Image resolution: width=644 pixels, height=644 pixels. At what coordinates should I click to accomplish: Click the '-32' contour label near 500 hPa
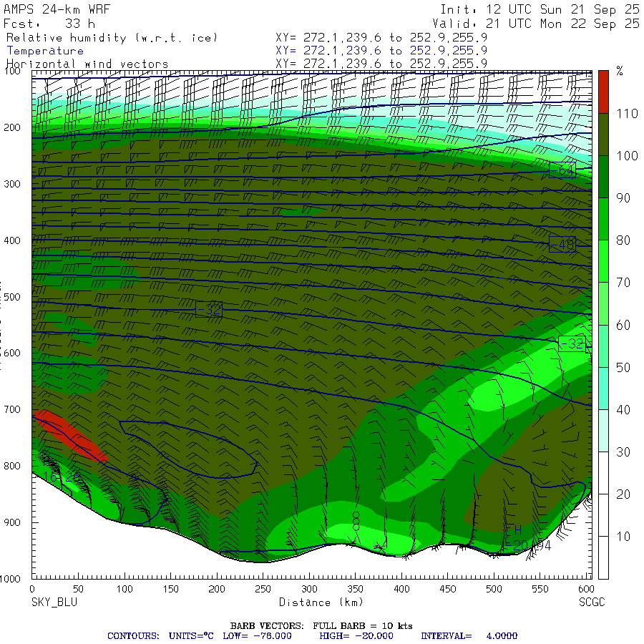coord(209,309)
